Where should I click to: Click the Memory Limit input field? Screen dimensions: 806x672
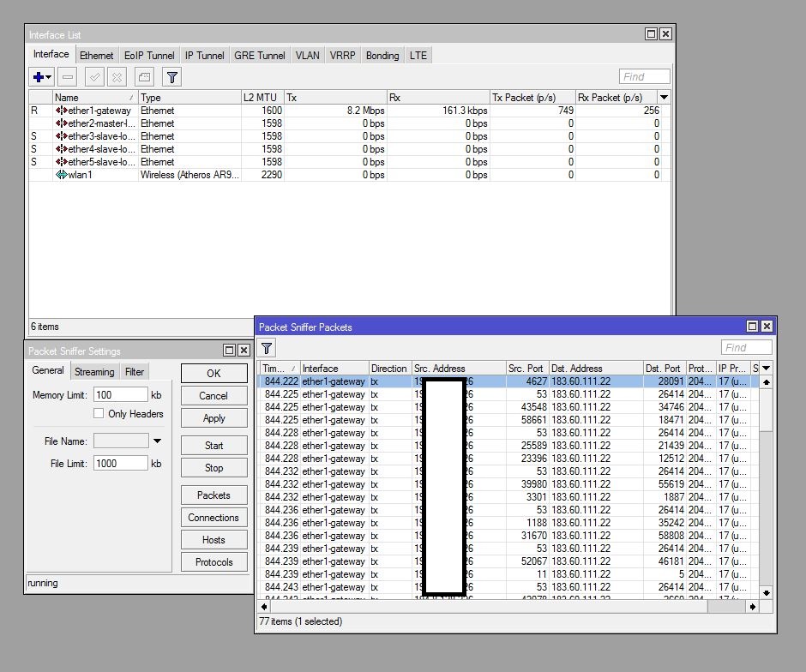[x=121, y=395]
